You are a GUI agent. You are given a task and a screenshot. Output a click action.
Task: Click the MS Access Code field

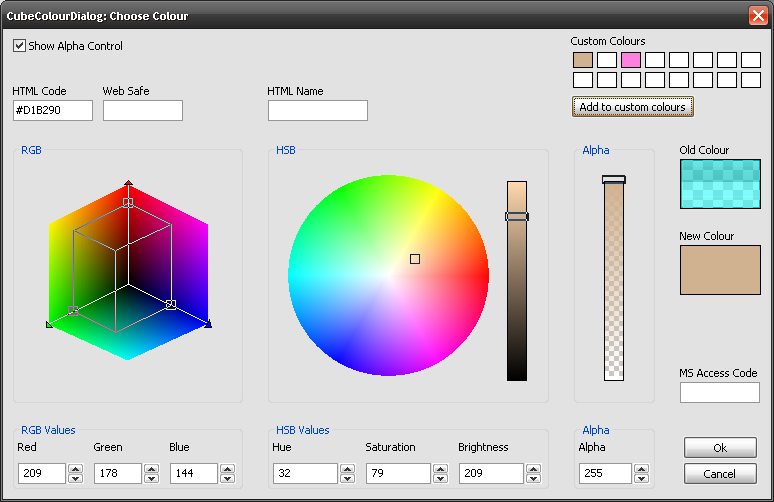coord(719,392)
